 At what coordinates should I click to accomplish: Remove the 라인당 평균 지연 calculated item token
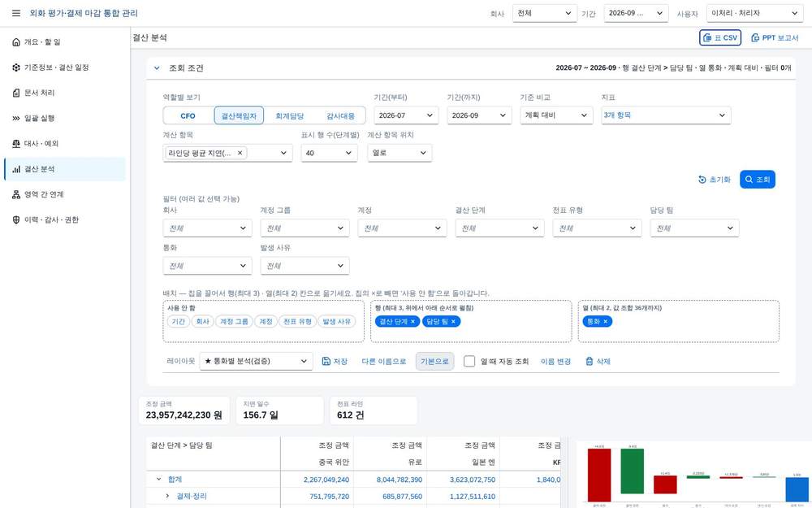click(240, 153)
